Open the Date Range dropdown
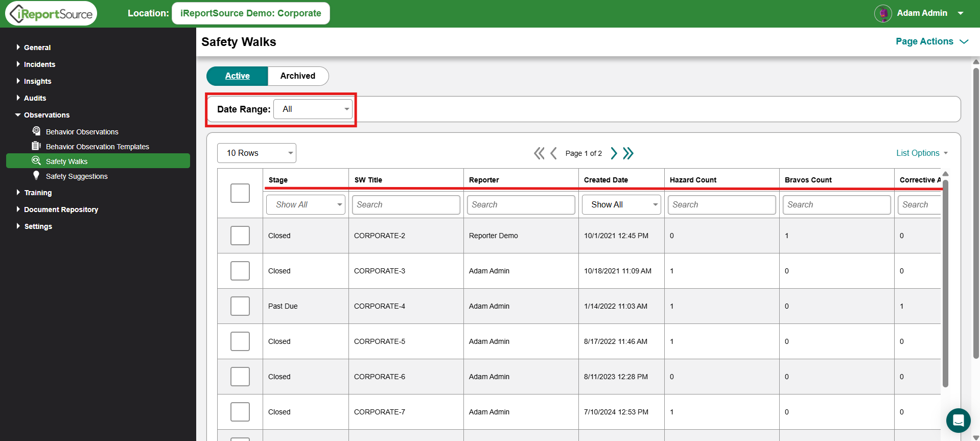The width and height of the screenshot is (980, 441). (x=313, y=109)
